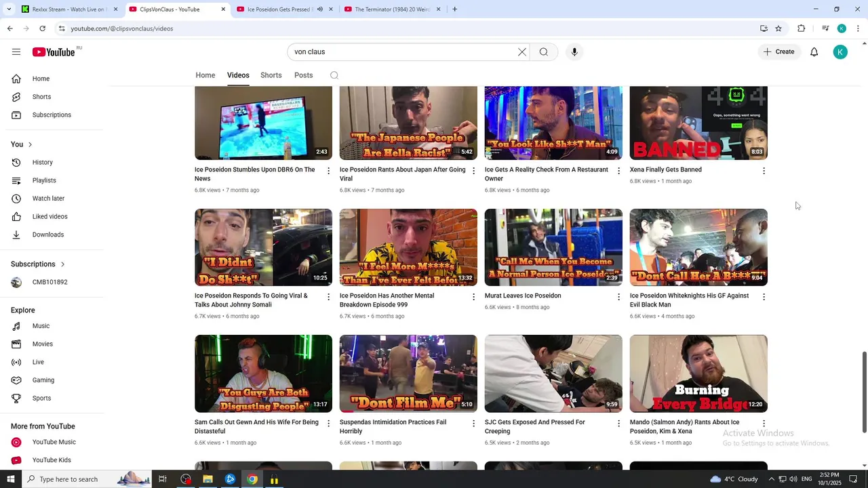Open the weather widget showing 4°C Cloudy
Screen dimensions: 868x488
734,479
